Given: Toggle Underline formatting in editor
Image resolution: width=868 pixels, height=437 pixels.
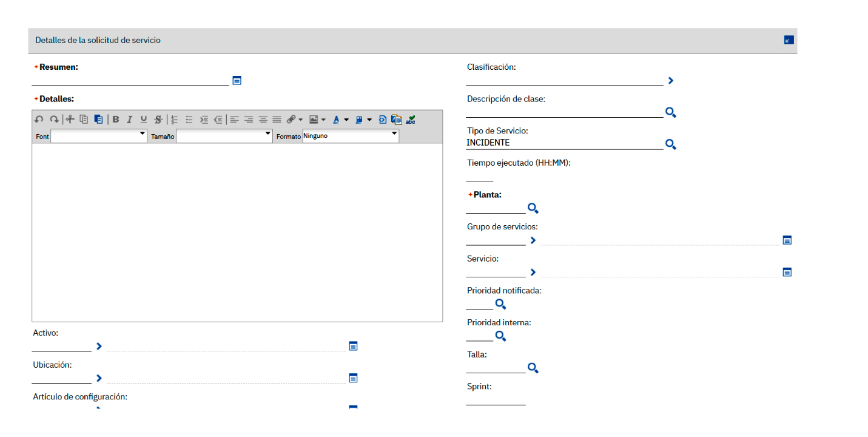Looking at the screenshot, I should pos(144,120).
